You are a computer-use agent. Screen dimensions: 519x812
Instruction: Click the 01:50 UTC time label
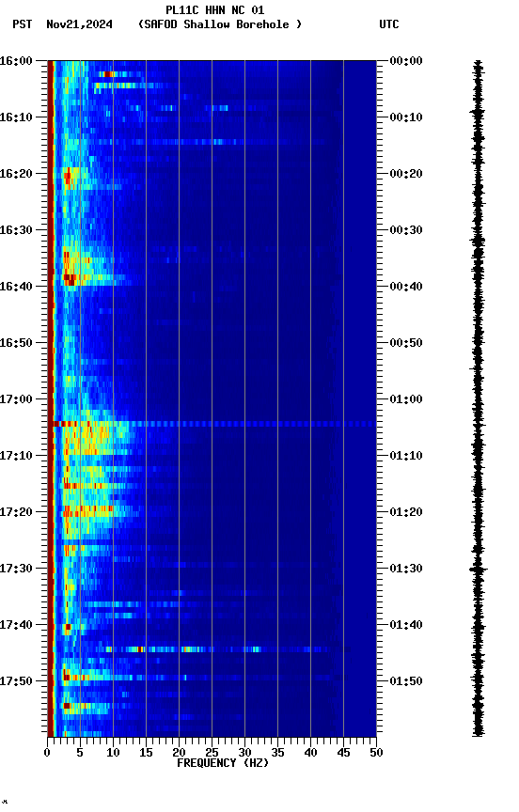point(406,681)
